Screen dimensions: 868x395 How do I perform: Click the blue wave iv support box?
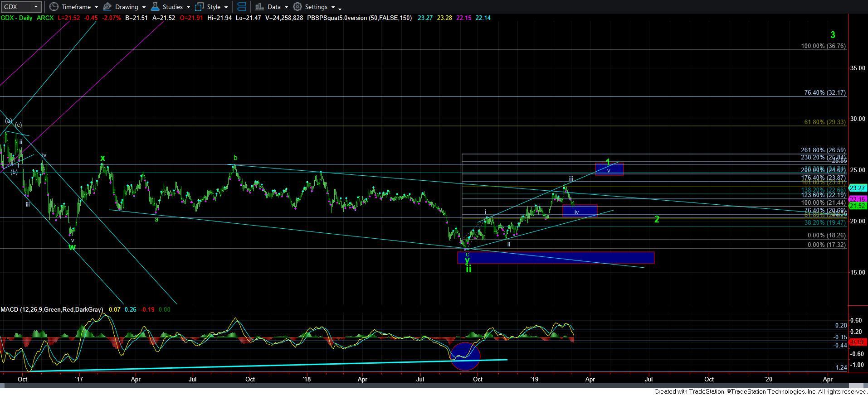580,211
